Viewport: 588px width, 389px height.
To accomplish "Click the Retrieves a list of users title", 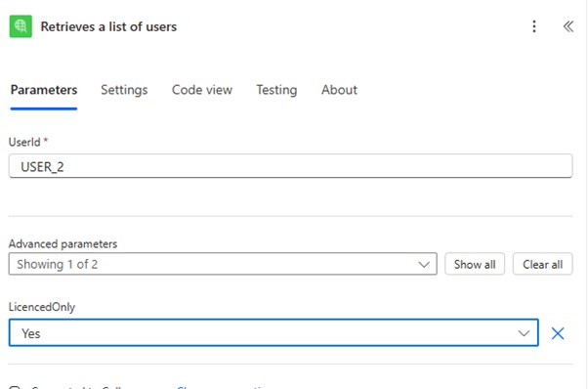I will pyautogui.click(x=108, y=26).
